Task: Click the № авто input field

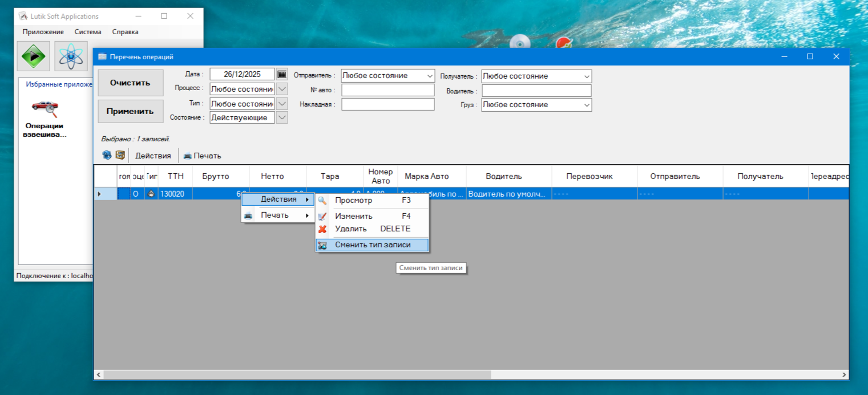Action: click(x=387, y=90)
